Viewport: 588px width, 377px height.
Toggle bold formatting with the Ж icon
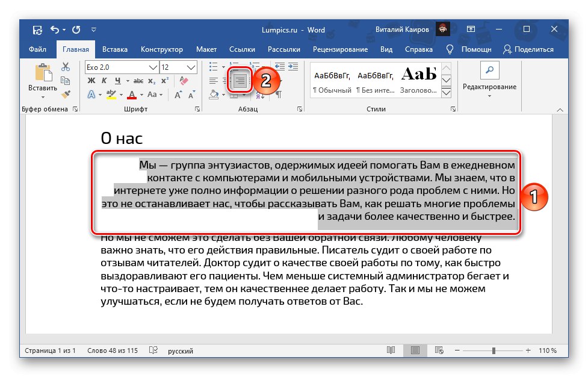click(91, 80)
